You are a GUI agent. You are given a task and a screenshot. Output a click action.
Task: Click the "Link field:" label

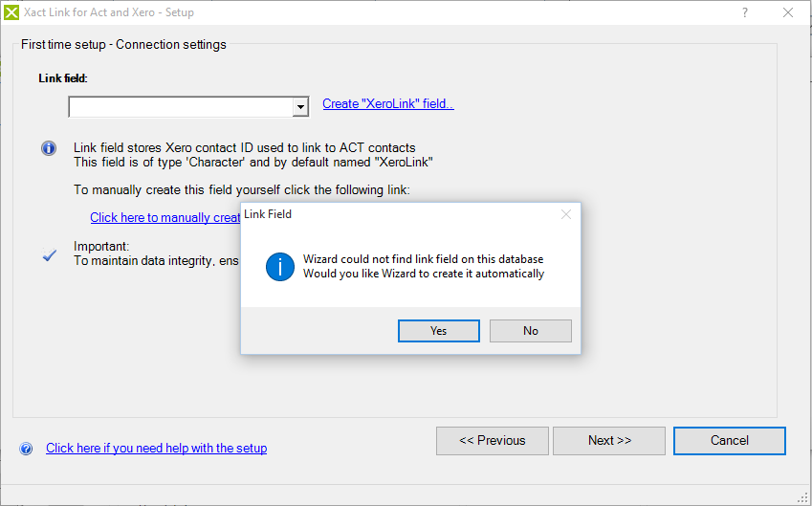click(63, 78)
